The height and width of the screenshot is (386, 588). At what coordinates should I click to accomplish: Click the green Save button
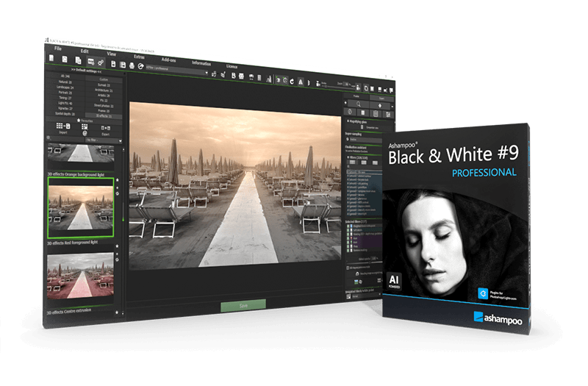click(x=243, y=305)
